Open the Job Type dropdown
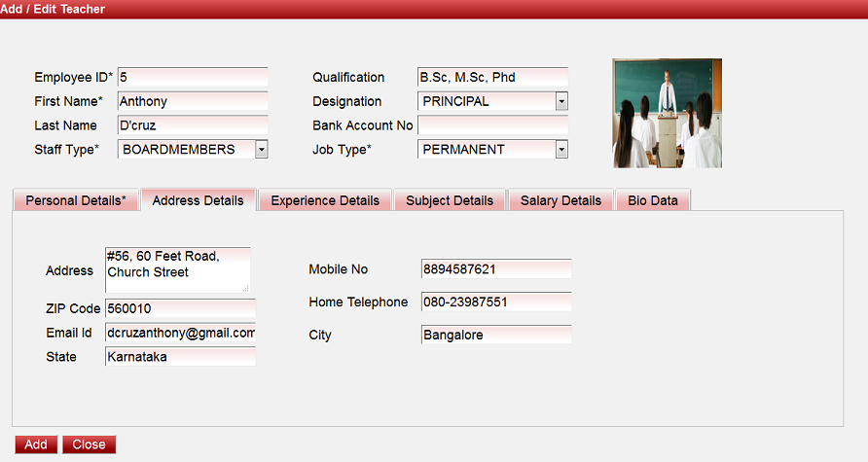Image resolution: width=868 pixels, height=462 pixels. (x=561, y=150)
